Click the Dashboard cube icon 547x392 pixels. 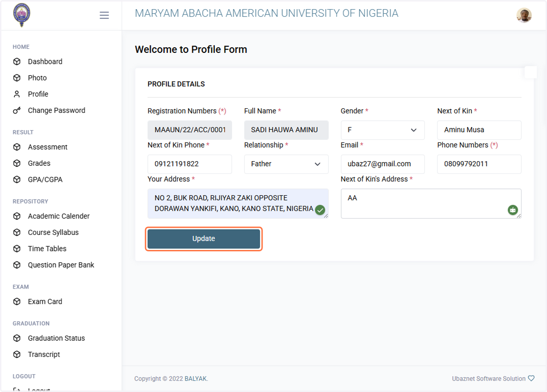point(17,61)
